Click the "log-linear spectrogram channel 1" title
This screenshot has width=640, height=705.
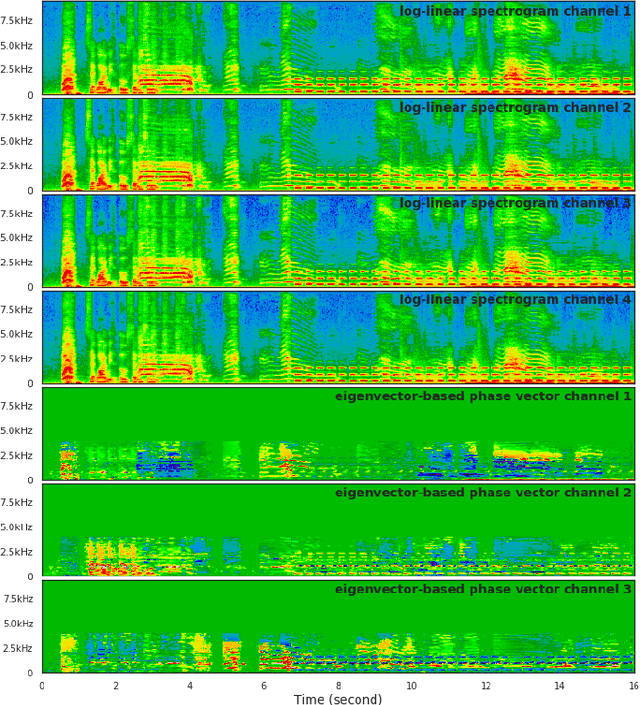point(515,12)
